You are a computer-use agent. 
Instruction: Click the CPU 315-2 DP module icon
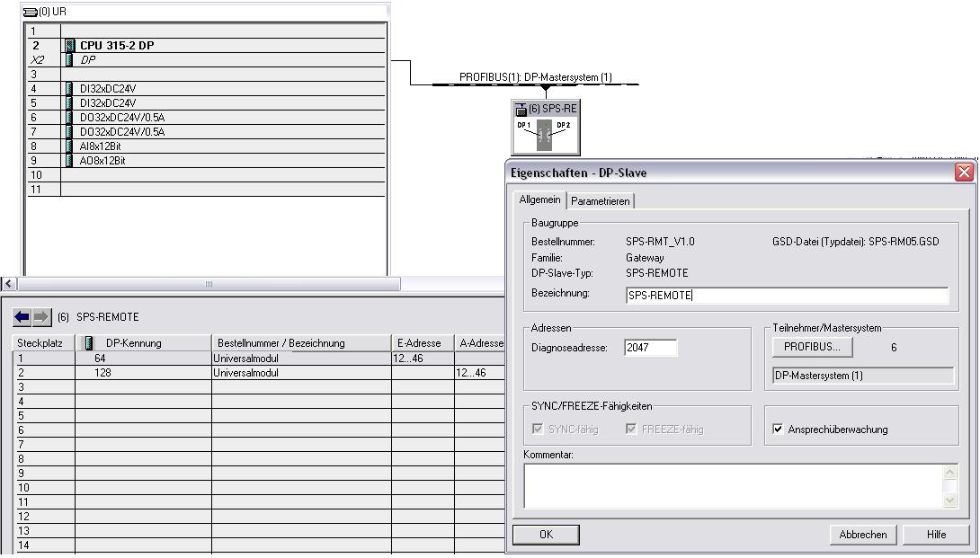click(x=70, y=46)
